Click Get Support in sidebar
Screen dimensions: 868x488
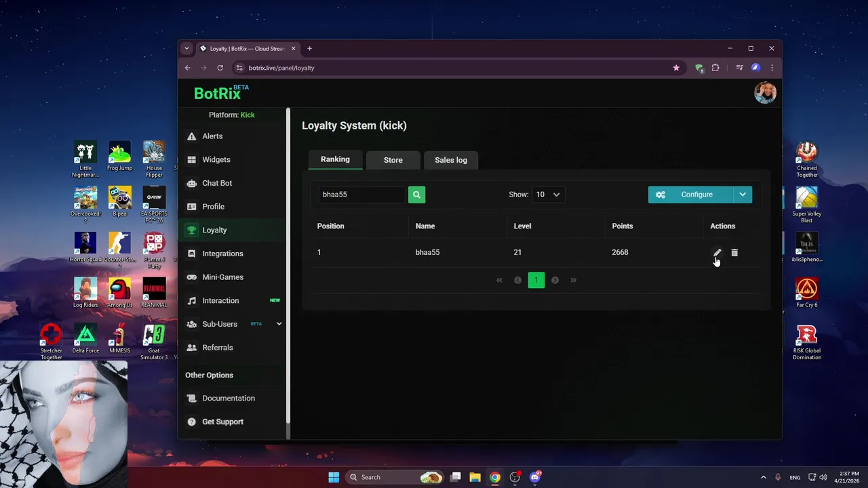click(x=233, y=422)
